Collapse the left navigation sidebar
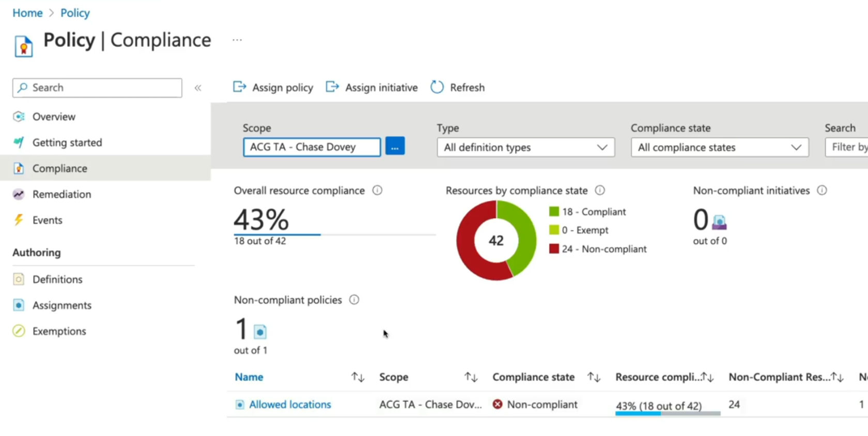Viewport: 868px width, 436px height. point(198,88)
